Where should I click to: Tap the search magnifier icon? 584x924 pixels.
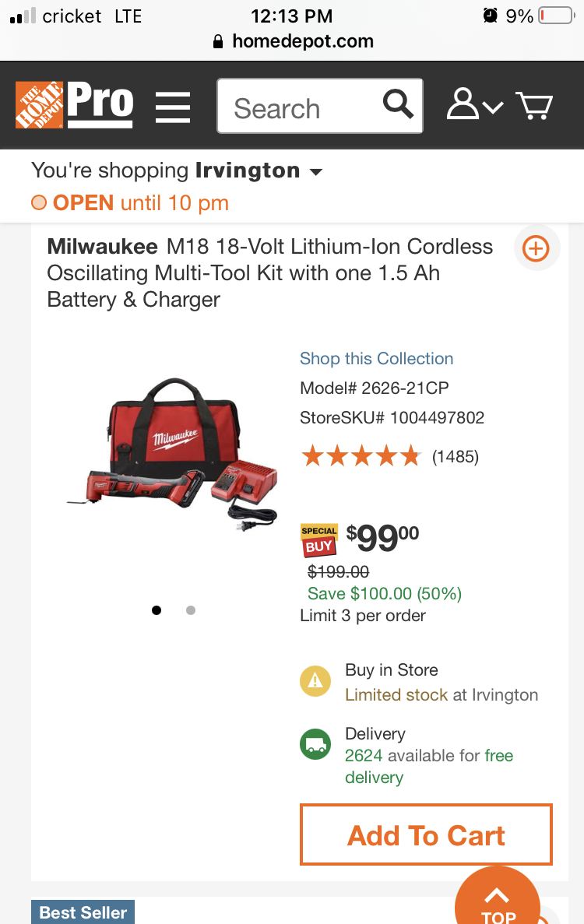tap(398, 105)
